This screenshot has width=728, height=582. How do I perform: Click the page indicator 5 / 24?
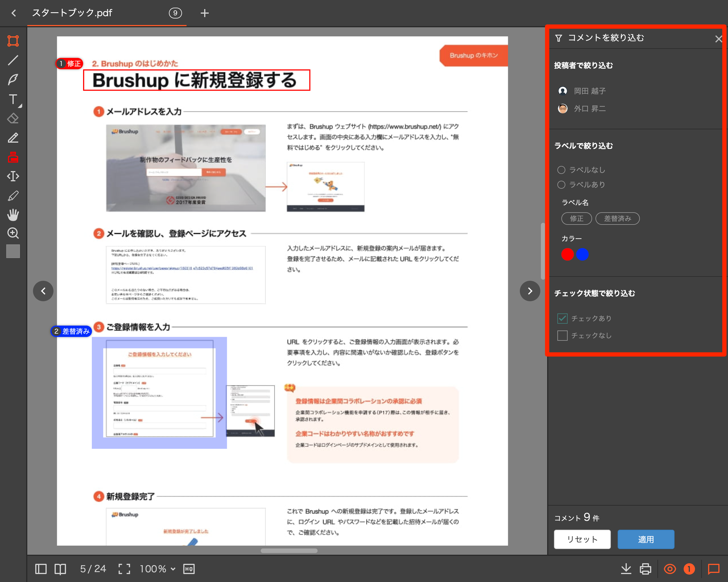click(x=93, y=569)
